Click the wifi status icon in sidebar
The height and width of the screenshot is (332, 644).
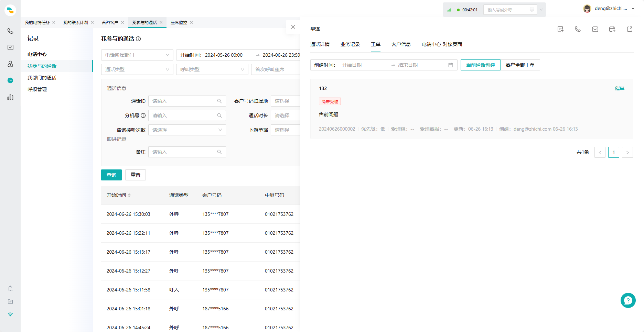coord(10,314)
